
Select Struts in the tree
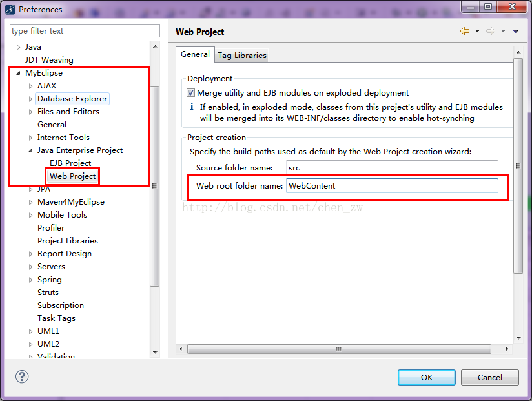pos(48,292)
